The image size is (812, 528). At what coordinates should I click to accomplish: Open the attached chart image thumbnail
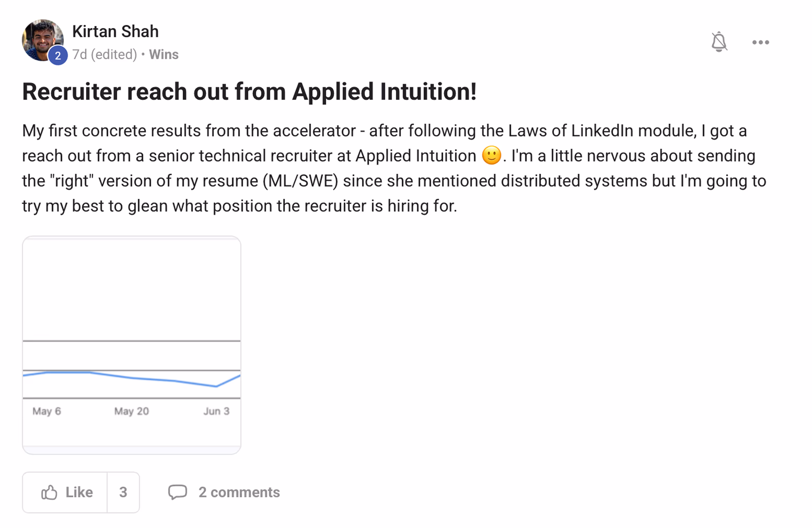[x=132, y=345]
